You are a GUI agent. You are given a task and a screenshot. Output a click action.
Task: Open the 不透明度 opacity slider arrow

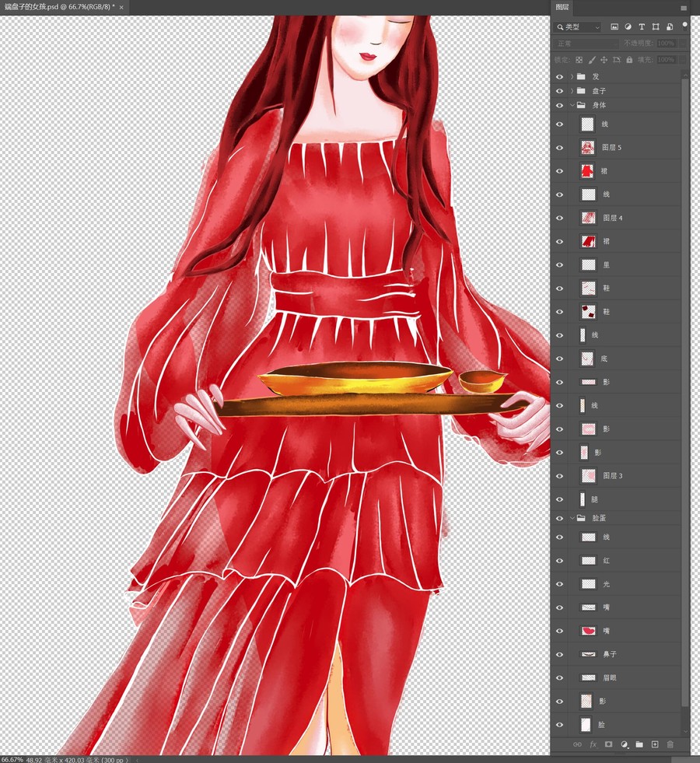(x=683, y=44)
